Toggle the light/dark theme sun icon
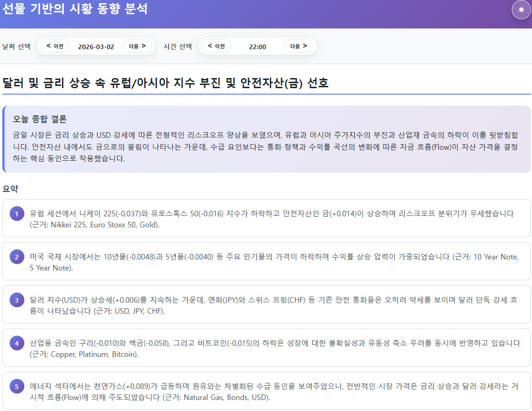The height and width of the screenshot is (411, 532). pyautogui.click(x=521, y=10)
